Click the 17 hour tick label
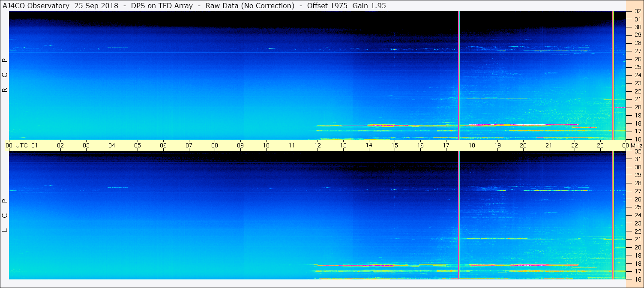 [x=446, y=145]
